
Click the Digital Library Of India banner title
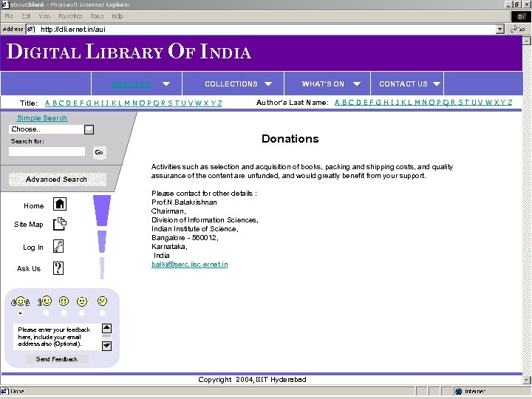pyautogui.click(x=129, y=52)
